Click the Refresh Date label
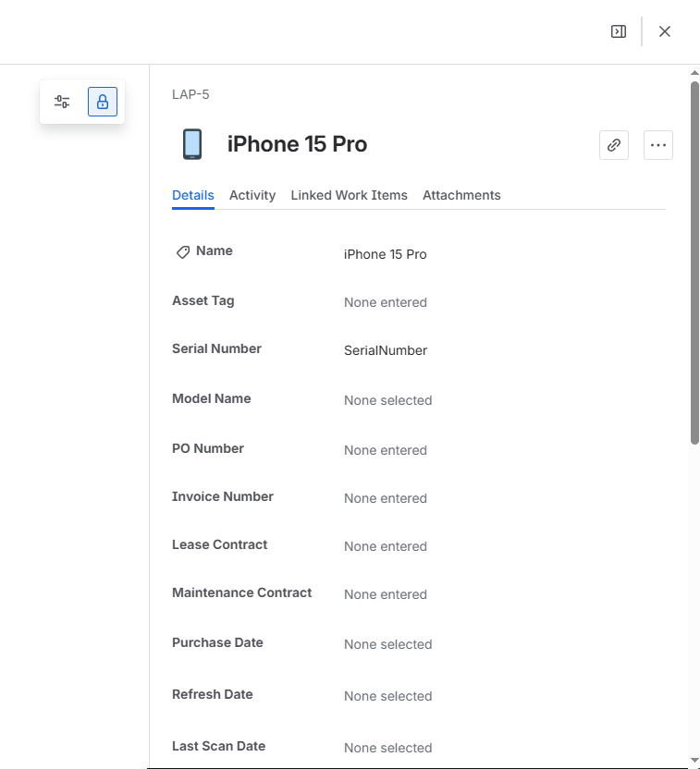The image size is (700, 769). [x=213, y=694]
